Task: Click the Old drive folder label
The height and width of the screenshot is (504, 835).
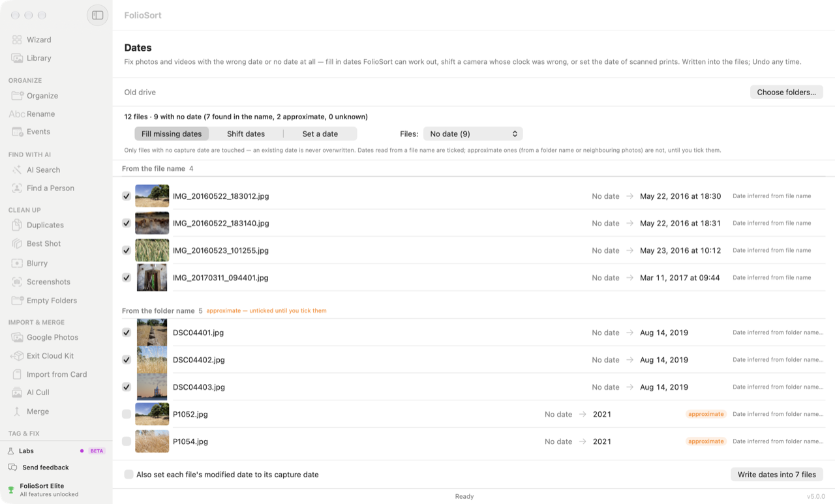Action: coord(140,92)
